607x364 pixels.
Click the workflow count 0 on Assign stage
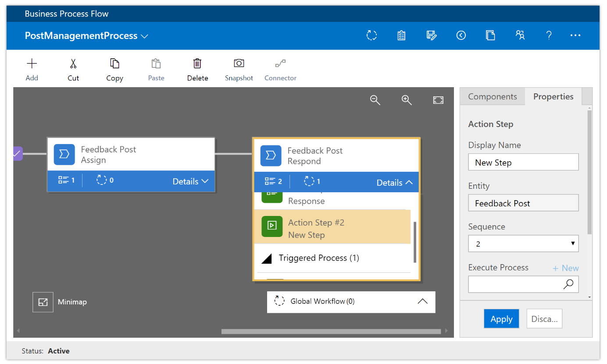click(x=105, y=180)
